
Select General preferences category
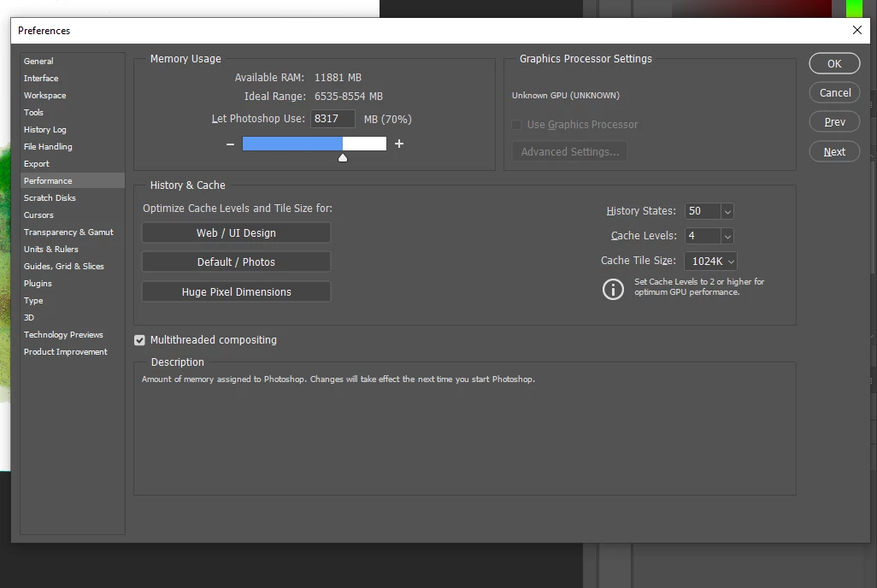click(x=72, y=61)
